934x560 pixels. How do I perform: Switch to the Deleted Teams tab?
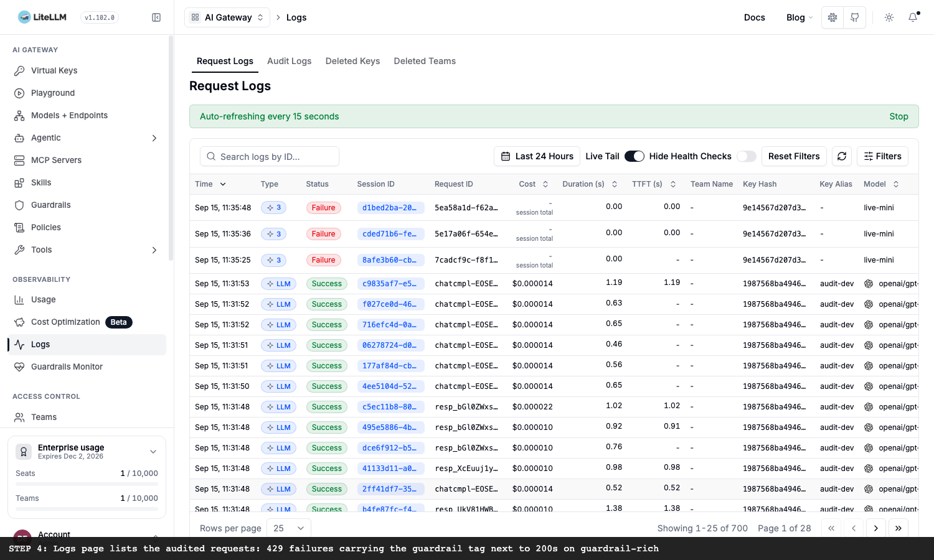pos(425,61)
